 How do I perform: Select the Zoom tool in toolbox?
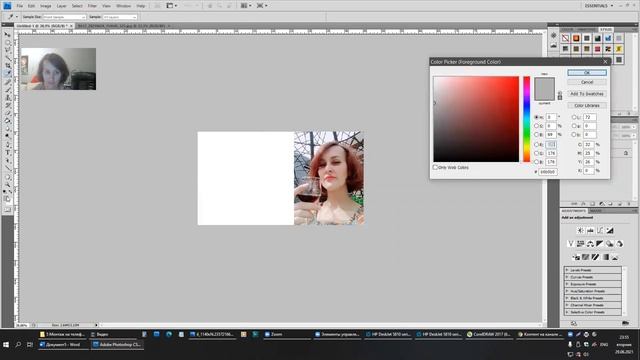(x=7, y=184)
